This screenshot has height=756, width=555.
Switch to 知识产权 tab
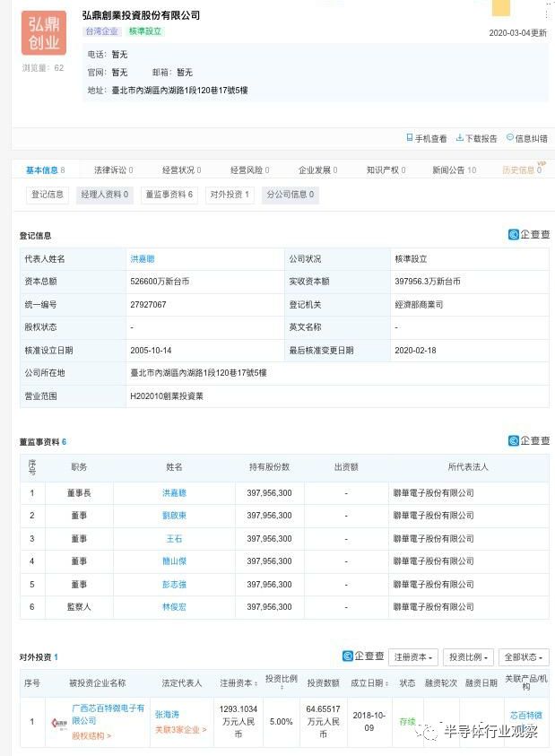click(x=386, y=170)
